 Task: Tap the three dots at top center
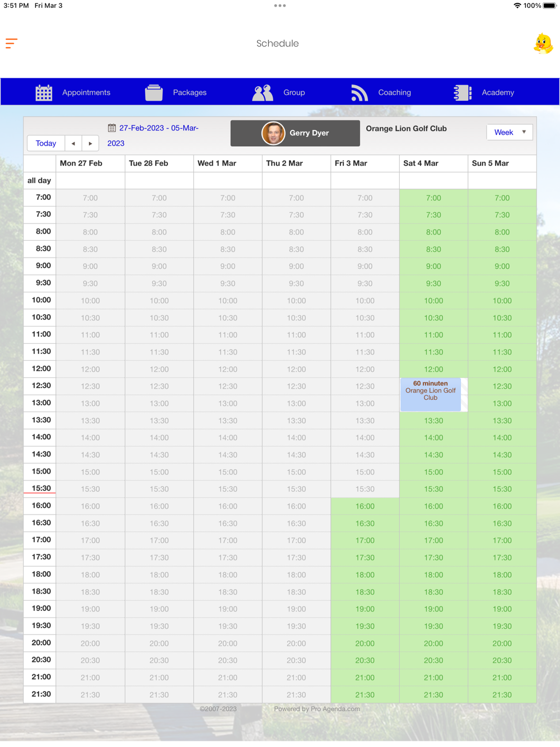pyautogui.click(x=280, y=6)
